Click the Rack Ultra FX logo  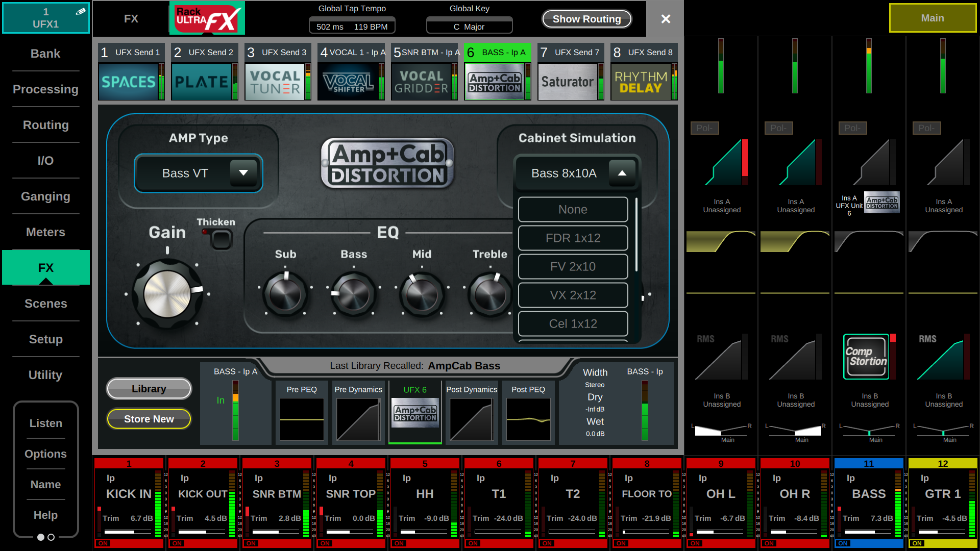point(207,18)
